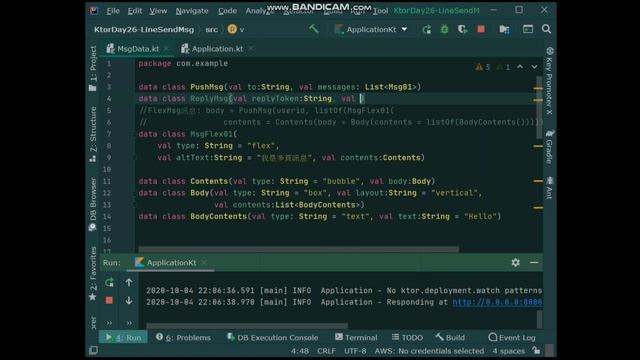This screenshot has width=640, height=360.
Task: Open the View menu
Action: coord(158,11)
